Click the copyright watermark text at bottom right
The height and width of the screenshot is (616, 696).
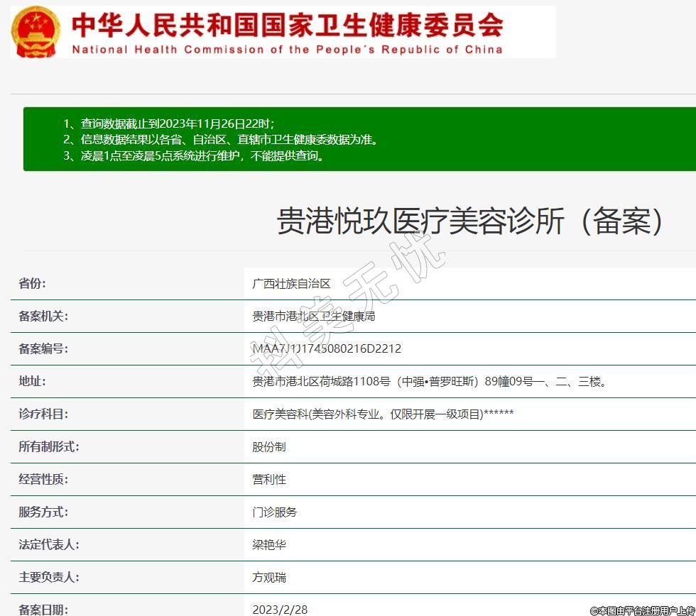click(x=642, y=610)
